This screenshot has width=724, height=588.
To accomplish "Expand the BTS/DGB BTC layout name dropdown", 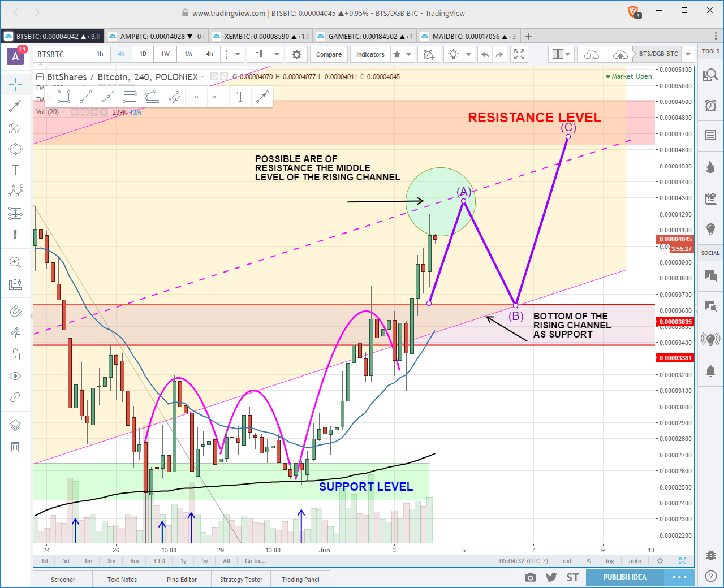I will click(x=688, y=54).
